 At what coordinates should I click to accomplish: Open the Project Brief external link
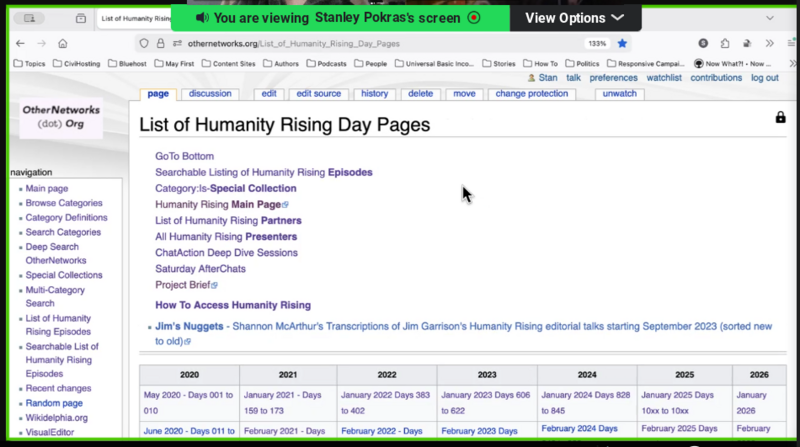(186, 285)
